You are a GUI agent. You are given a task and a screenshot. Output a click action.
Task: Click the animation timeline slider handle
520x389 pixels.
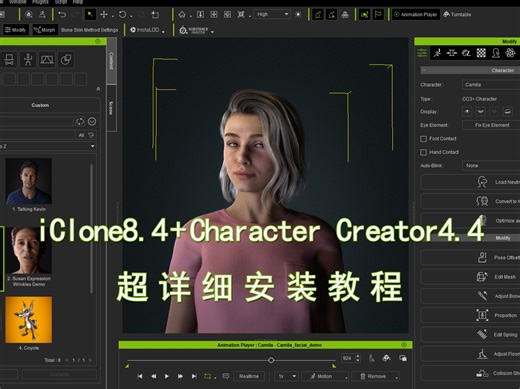coord(271,360)
